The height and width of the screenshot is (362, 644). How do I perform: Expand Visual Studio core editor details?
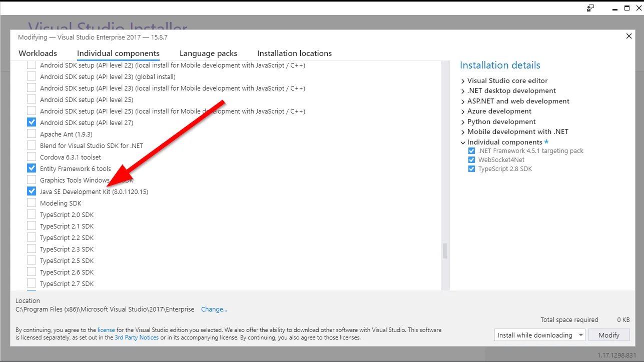463,80
